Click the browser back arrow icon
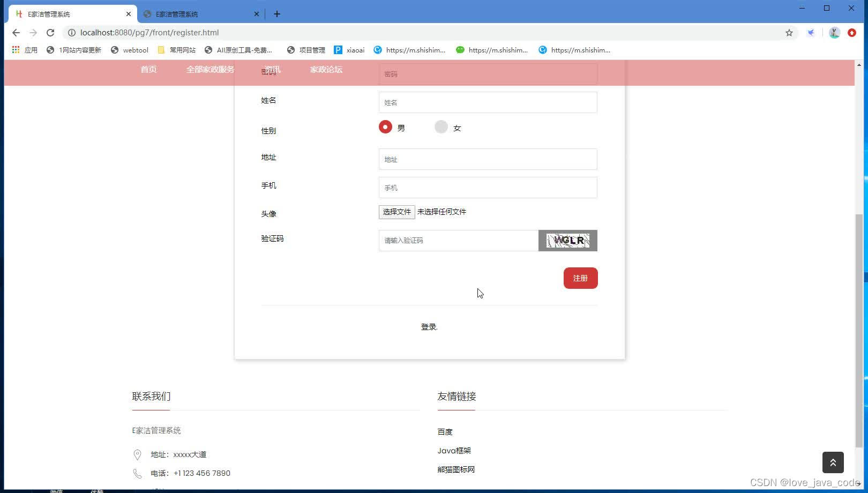868x493 pixels. pos(16,32)
